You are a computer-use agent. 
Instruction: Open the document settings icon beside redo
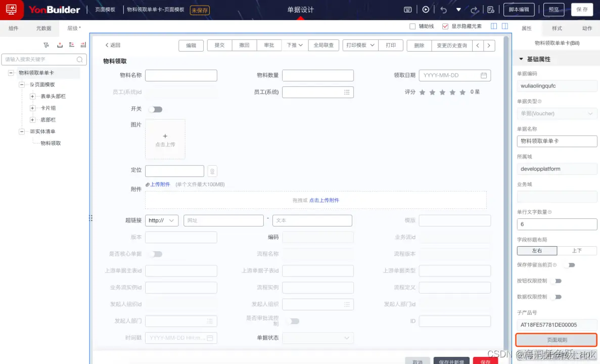(x=491, y=10)
